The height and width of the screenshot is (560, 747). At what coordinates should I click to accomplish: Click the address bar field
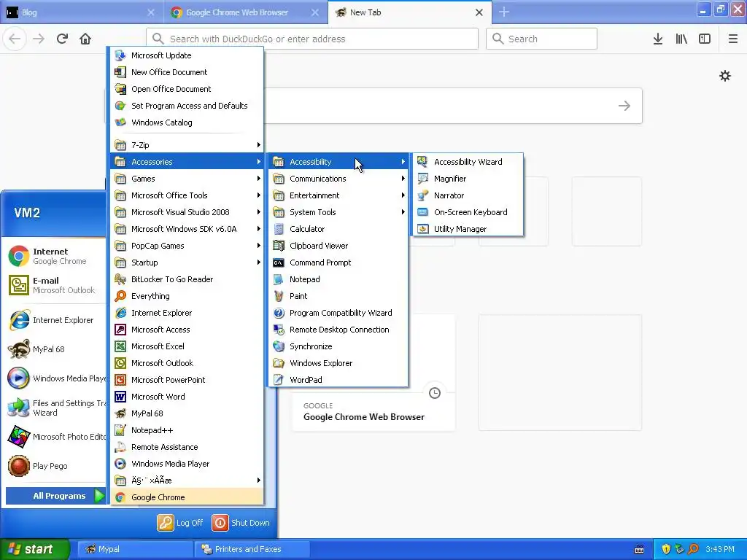312,39
